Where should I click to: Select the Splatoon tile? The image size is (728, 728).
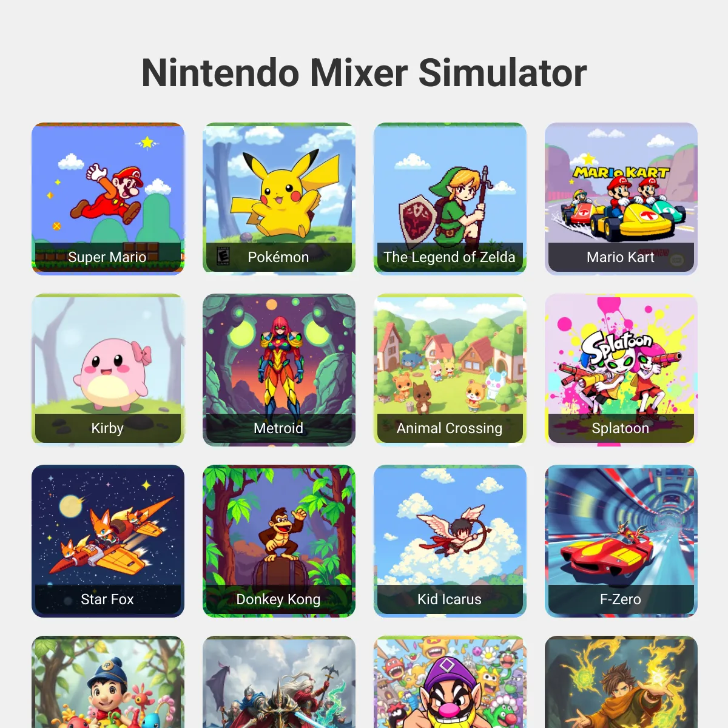[621, 370]
